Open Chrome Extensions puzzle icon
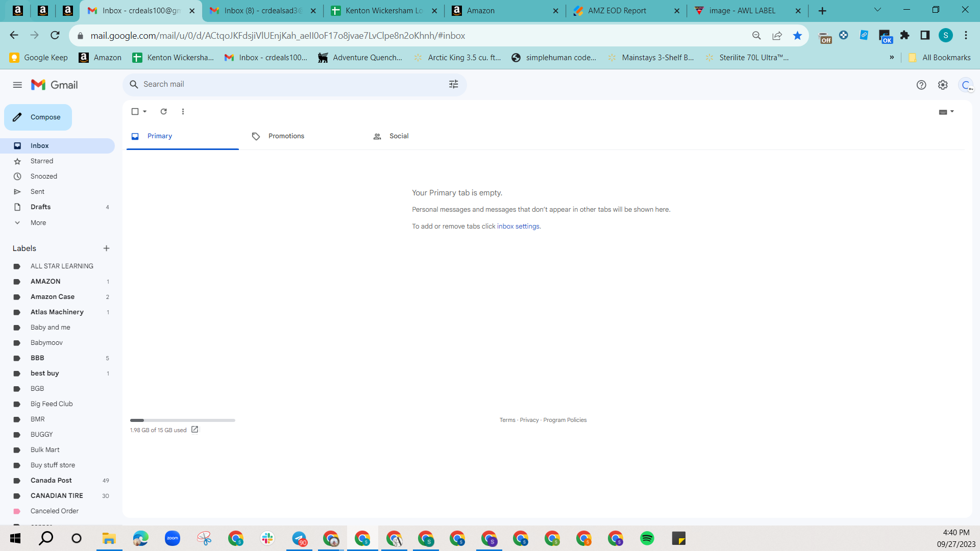 point(905,35)
